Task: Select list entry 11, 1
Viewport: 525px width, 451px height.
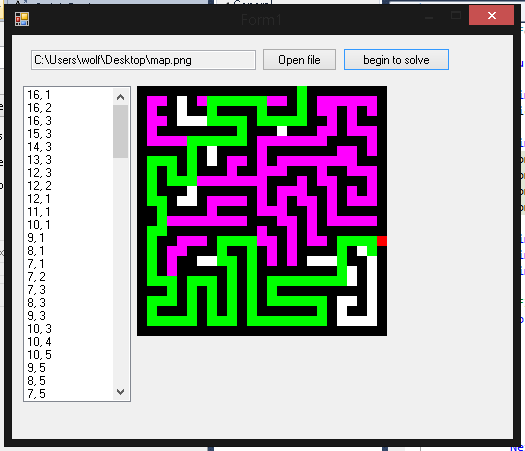Action: click(39, 212)
